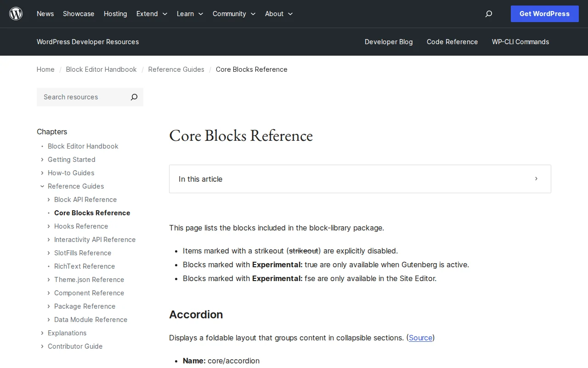This screenshot has height=368, width=588.
Task: Select the News menu item
Action: pyautogui.click(x=45, y=14)
